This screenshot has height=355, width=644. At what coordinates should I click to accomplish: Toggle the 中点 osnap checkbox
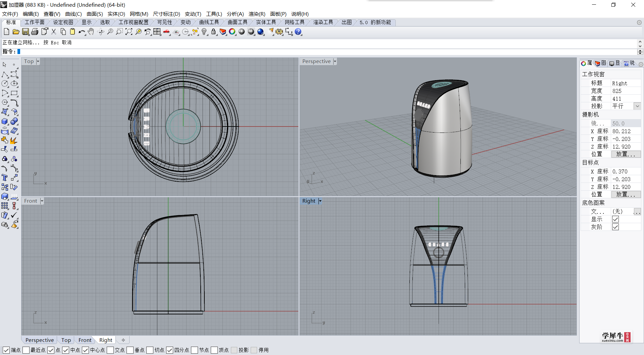click(x=66, y=350)
